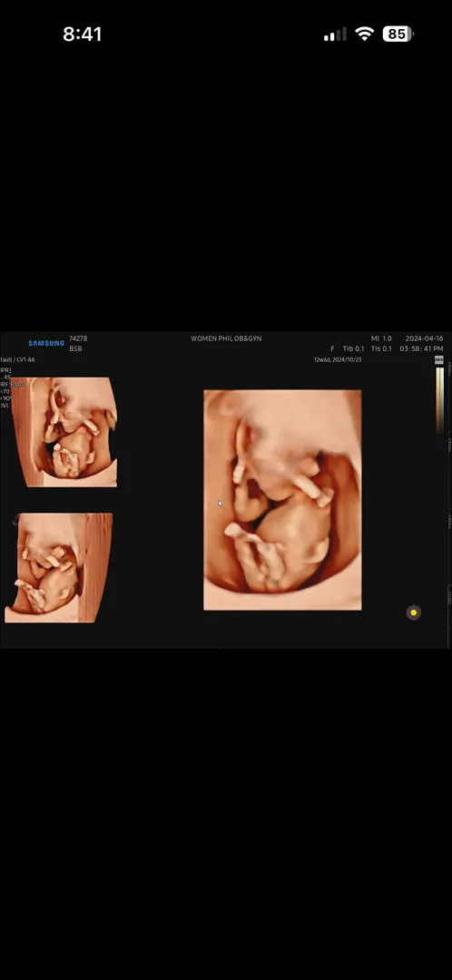Click the 12w6d gestational age text

tap(321, 360)
